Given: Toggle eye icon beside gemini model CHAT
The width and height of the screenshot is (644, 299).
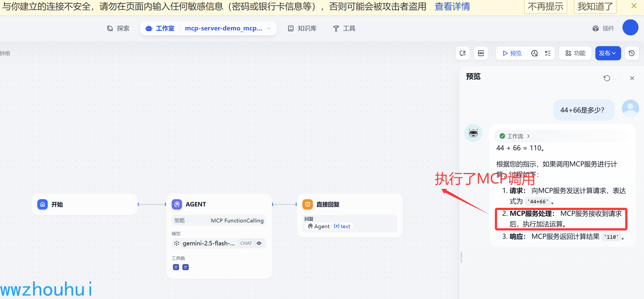Looking at the screenshot, I should (x=259, y=243).
